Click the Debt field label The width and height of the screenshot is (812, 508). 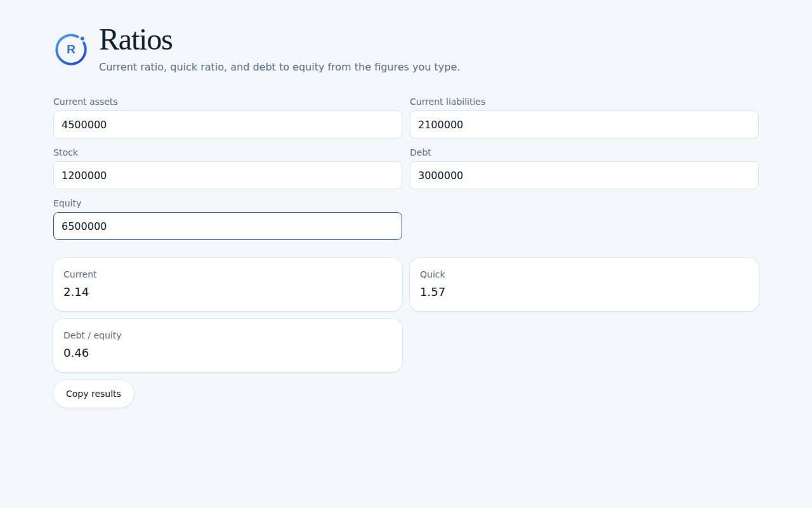coord(421,152)
